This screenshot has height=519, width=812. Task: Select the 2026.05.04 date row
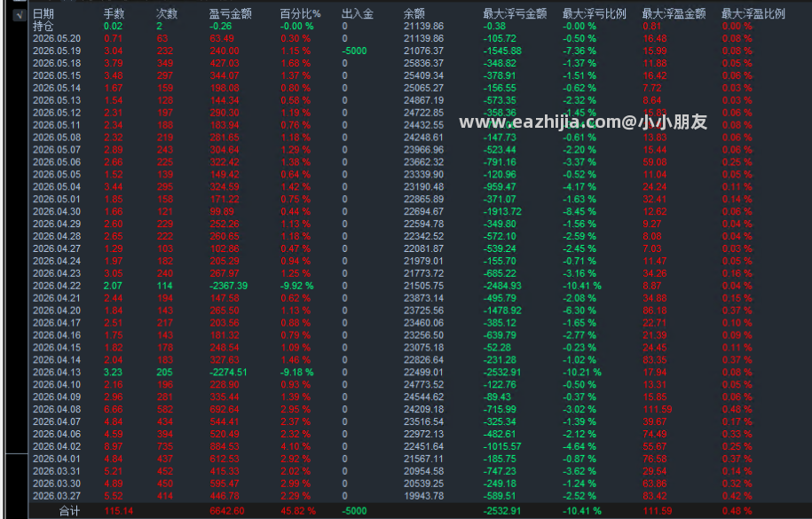pyautogui.click(x=57, y=187)
